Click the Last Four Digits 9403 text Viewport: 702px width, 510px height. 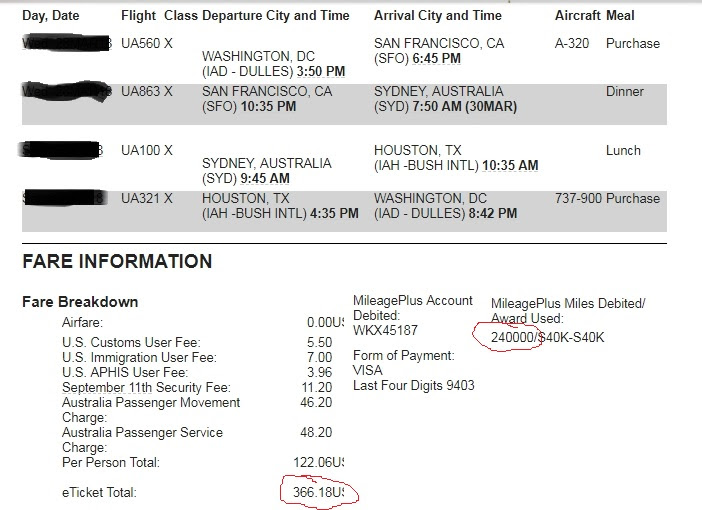414,386
